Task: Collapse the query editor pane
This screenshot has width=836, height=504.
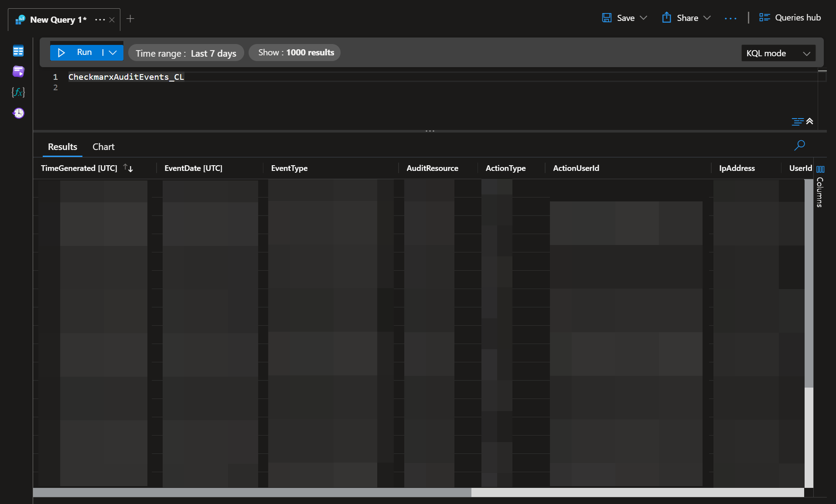Action: click(810, 121)
